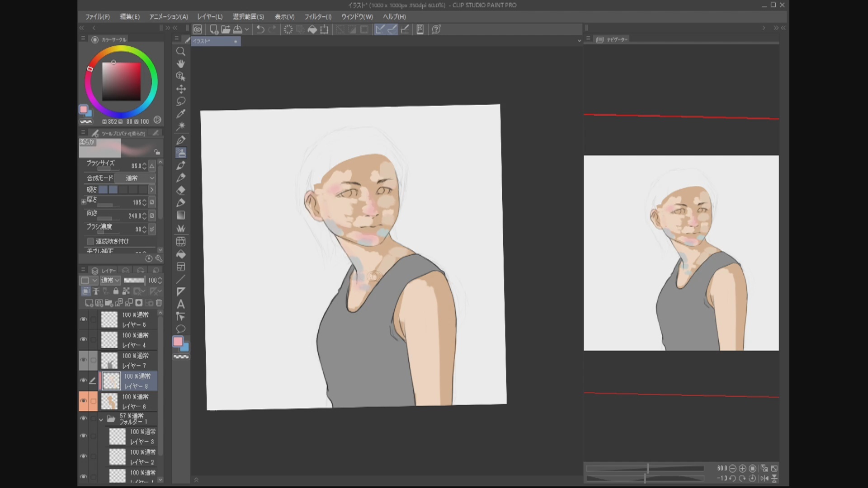Open the layer blending mode dropdown
This screenshot has height=488, width=868.
point(110,280)
